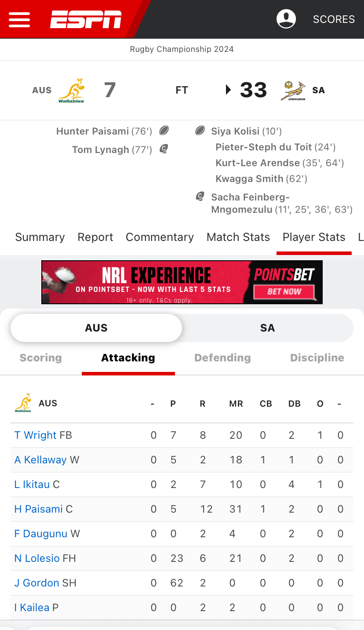Go to the Match Stats tab

(238, 237)
